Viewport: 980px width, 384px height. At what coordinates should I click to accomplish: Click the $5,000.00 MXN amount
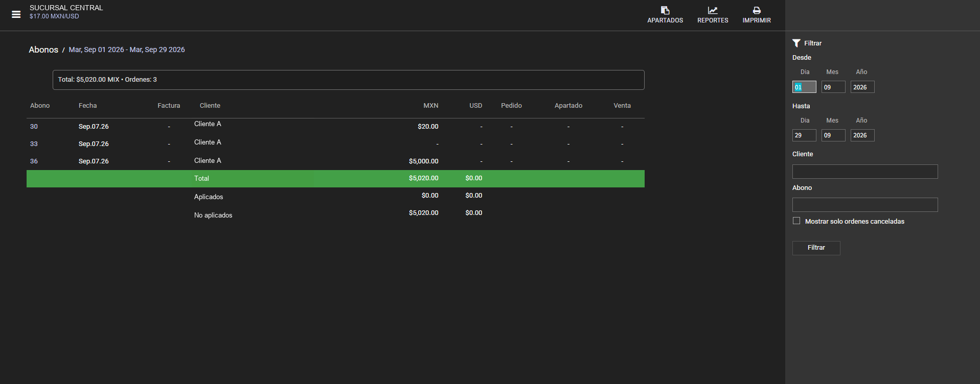(423, 161)
